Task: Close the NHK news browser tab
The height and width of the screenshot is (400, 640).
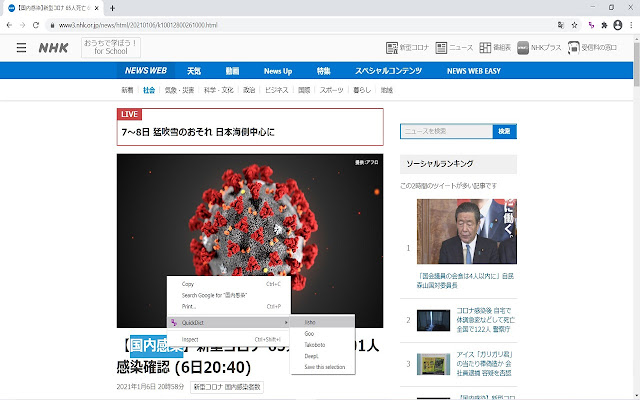Action: tap(96, 8)
